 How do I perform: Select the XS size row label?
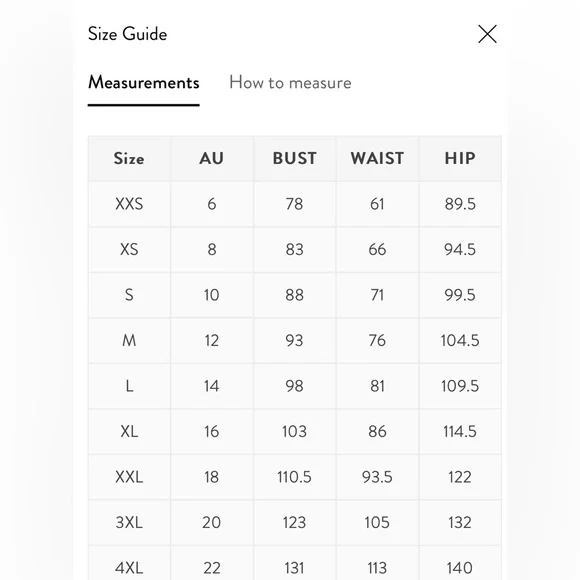click(129, 250)
